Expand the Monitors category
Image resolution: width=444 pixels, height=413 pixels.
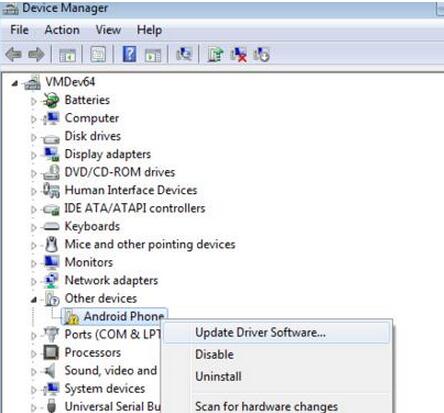tap(34, 263)
